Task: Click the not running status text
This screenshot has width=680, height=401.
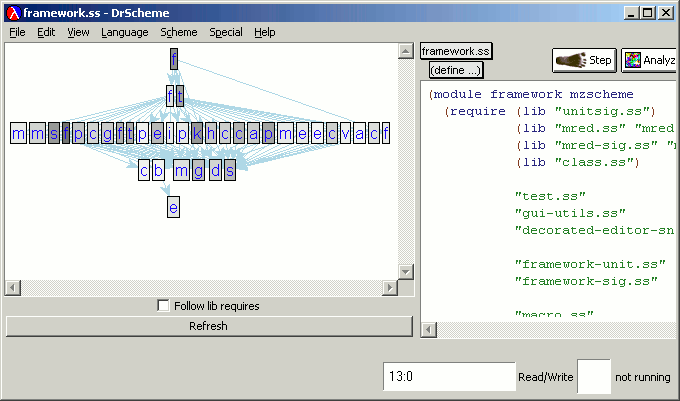Action: (x=643, y=377)
